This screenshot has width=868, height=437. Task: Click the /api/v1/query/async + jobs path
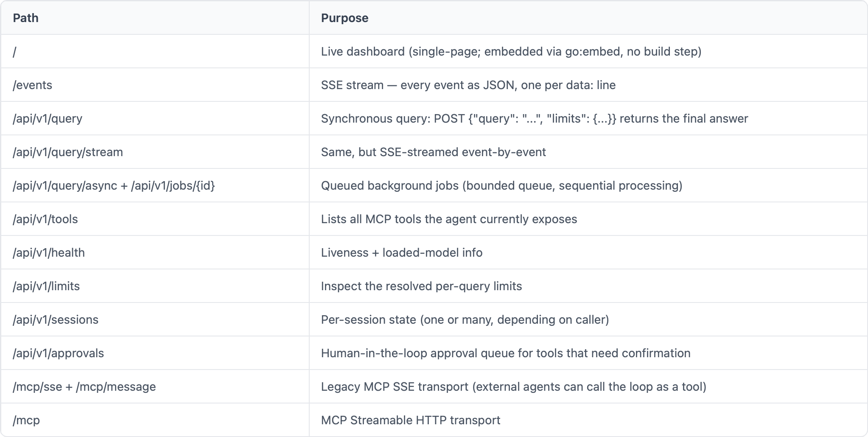coord(114,185)
